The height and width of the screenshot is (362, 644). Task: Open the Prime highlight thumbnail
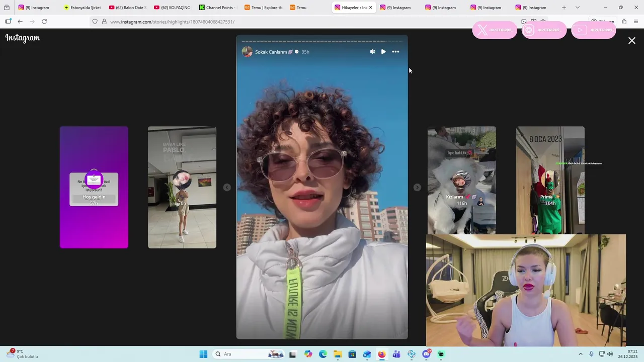[550, 180]
